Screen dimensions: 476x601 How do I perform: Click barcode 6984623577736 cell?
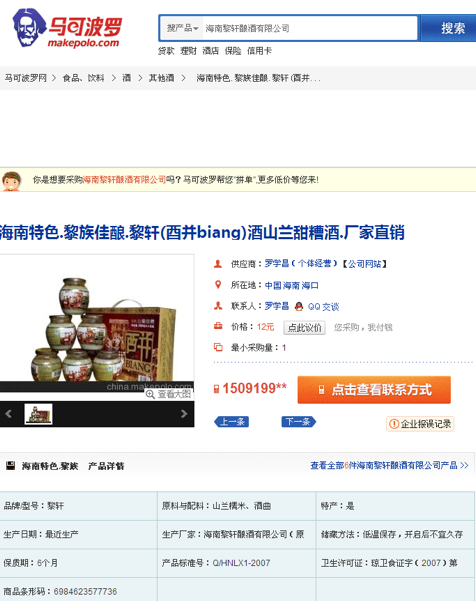pyautogui.click(x=79, y=590)
